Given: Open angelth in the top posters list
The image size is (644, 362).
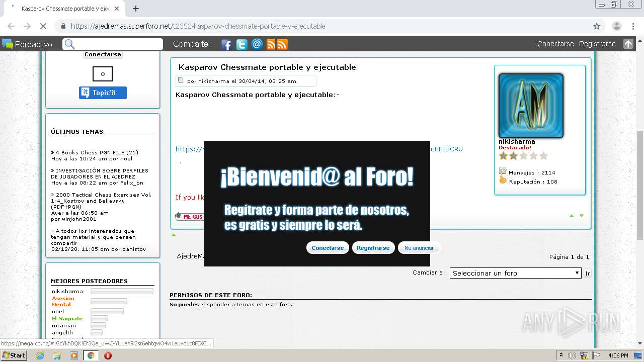Looking at the screenshot, I should (62, 332).
